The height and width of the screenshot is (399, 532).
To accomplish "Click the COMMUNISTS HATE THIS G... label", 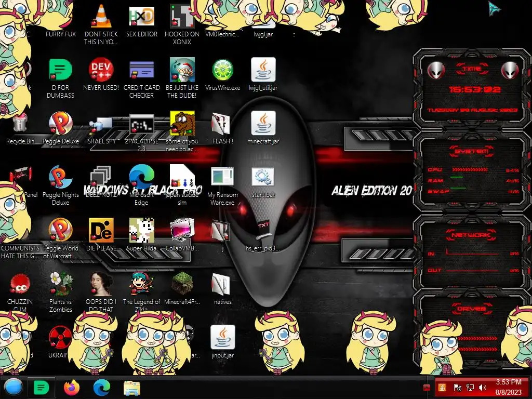I will (x=20, y=252).
